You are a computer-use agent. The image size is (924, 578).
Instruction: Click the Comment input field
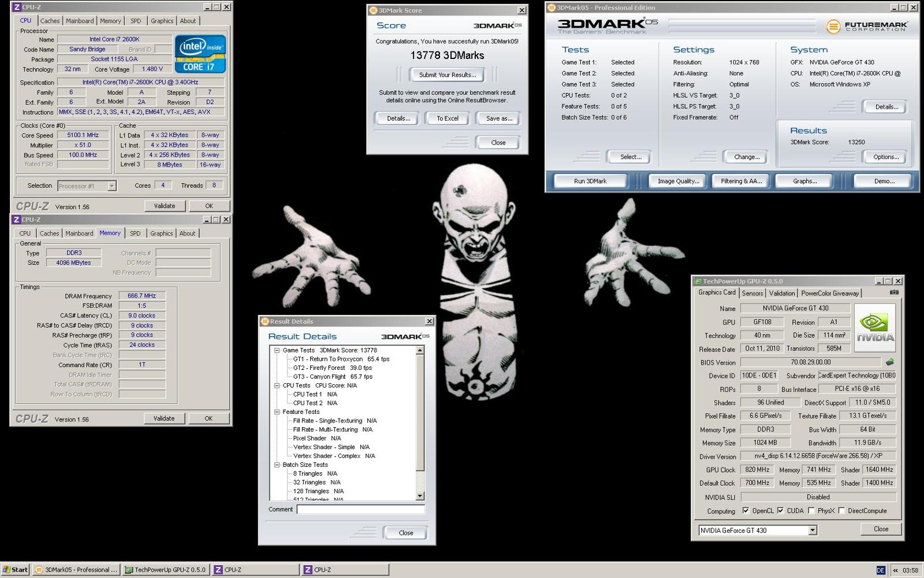(361, 509)
